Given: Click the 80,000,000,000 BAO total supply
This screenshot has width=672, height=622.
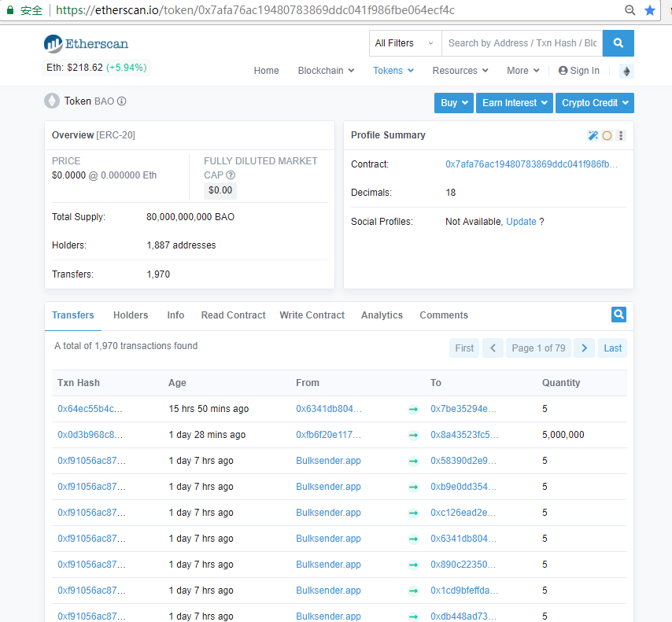Looking at the screenshot, I should pyautogui.click(x=190, y=217).
